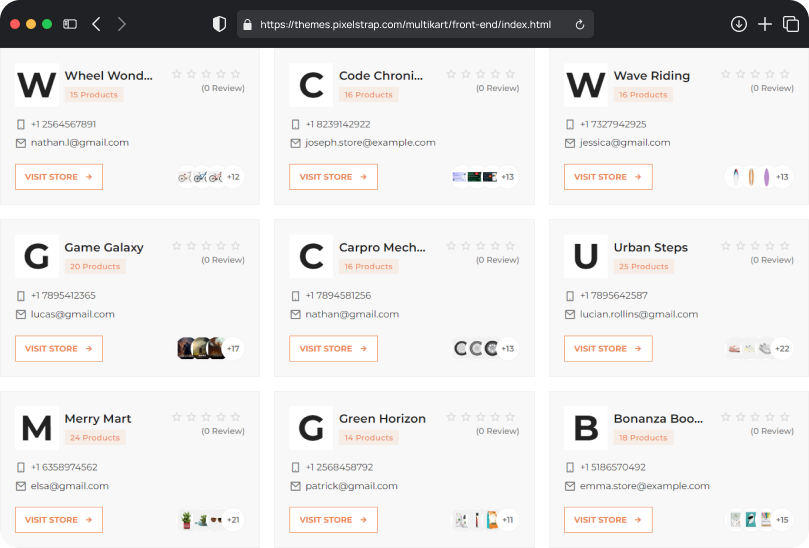The width and height of the screenshot is (809, 548).
Task: Reload the page with the refresh icon
Action: point(580,24)
